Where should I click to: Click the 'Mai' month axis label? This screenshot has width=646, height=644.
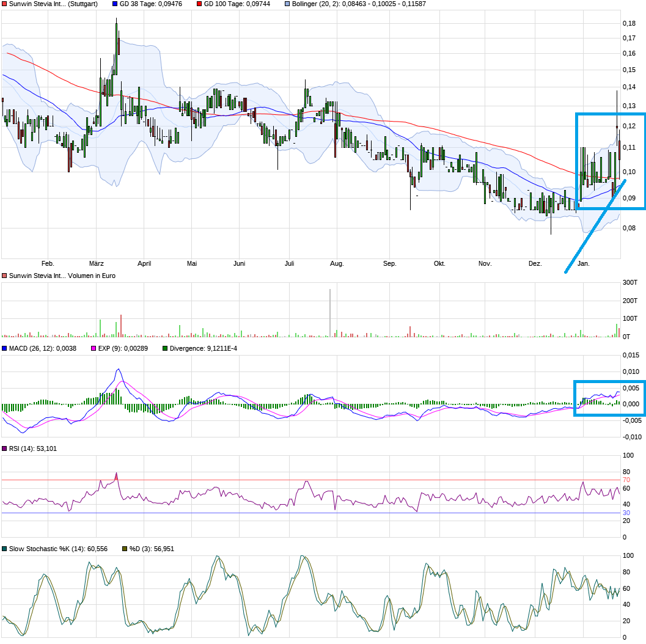pyautogui.click(x=192, y=263)
